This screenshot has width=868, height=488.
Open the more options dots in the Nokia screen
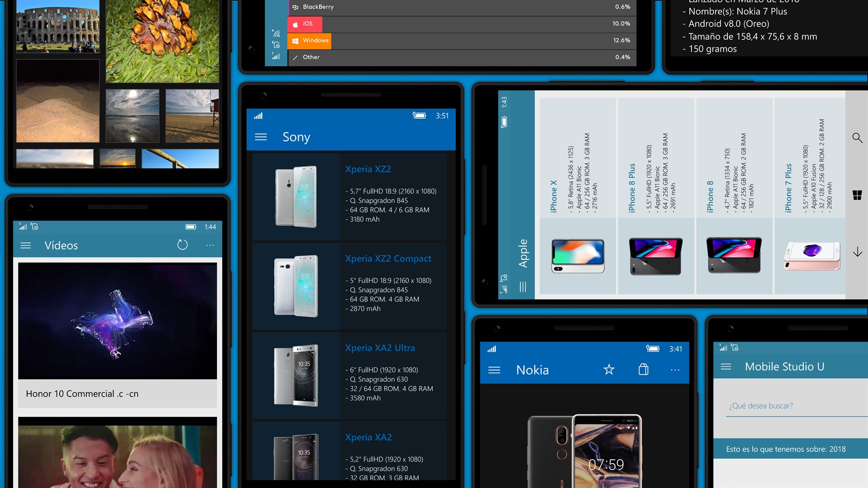click(675, 370)
